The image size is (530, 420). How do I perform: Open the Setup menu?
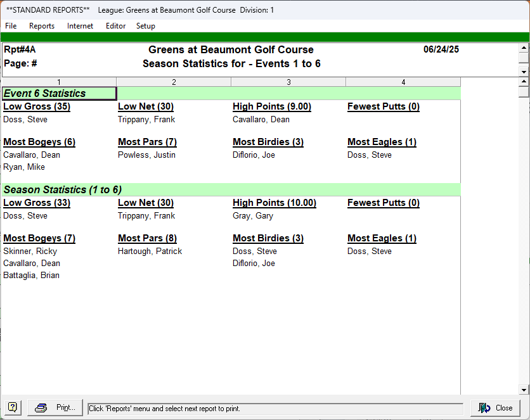point(145,26)
